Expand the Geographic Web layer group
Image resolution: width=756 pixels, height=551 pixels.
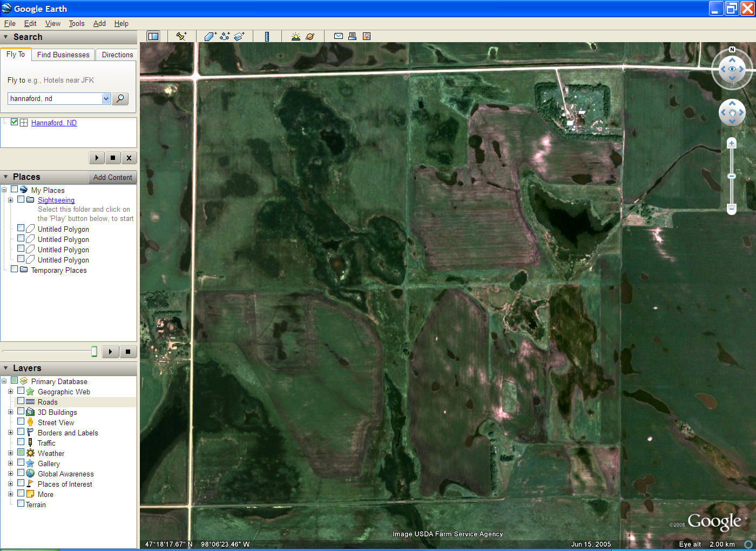point(10,391)
